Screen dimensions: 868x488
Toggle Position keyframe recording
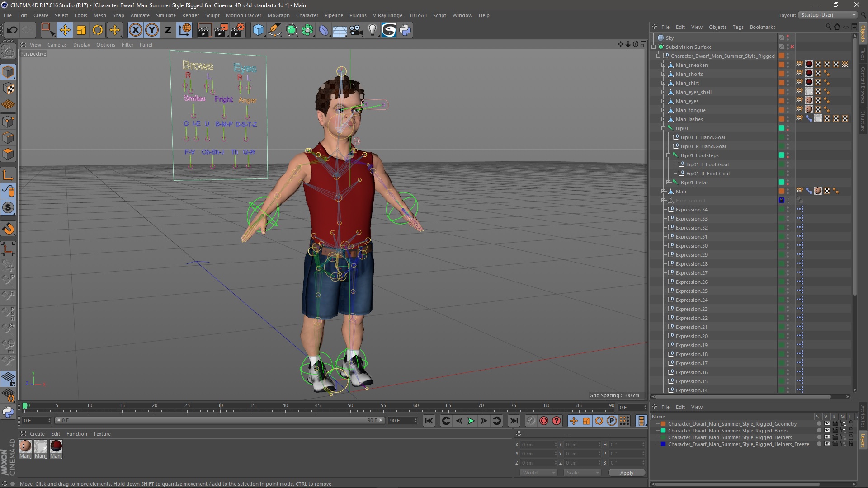(x=574, y=421)
